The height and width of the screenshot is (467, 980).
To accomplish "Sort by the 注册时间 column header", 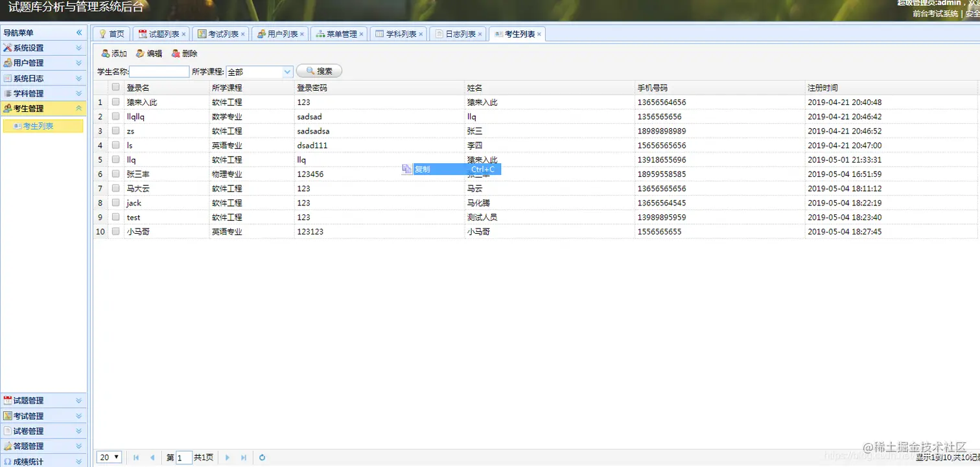I will tap(822, 87).
